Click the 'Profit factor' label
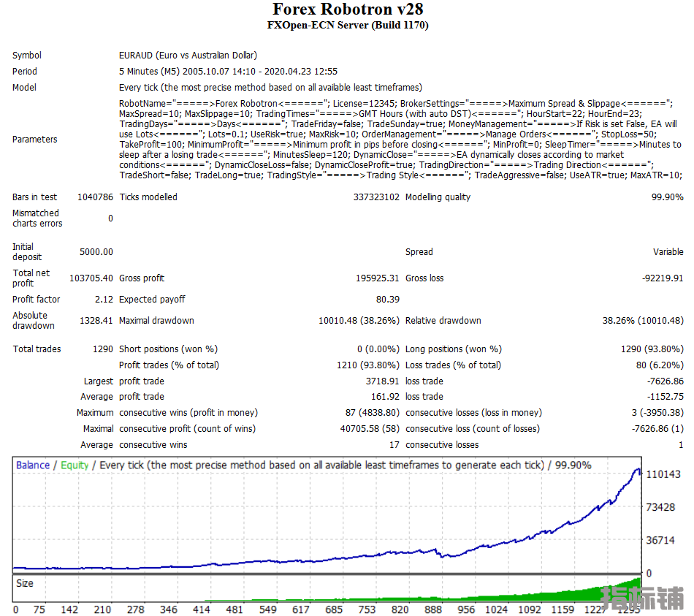The image size is (694, 616). coord(37,300)
